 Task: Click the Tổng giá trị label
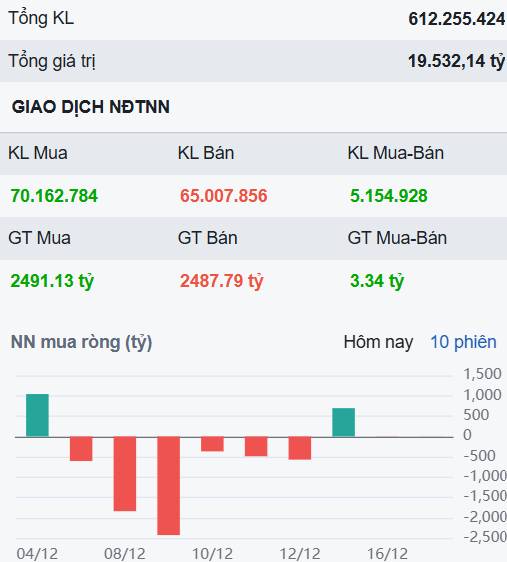(x=52, y=61)
